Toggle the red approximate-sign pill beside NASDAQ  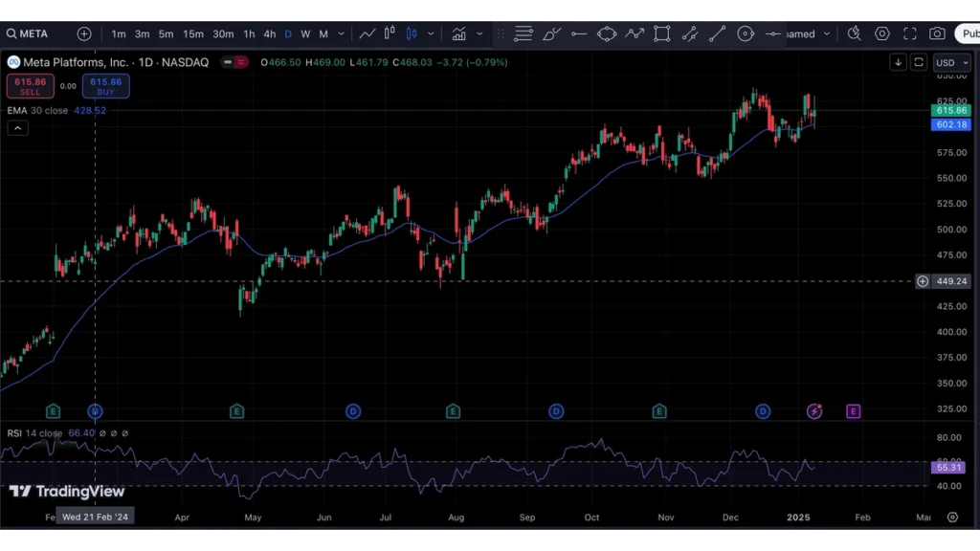[240, 62]
